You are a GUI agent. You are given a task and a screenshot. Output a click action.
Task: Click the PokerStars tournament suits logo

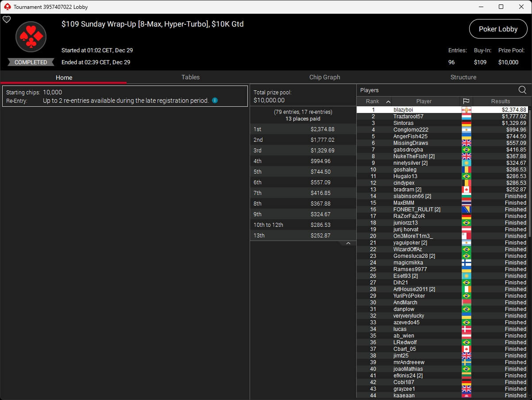(x=31, y=37)
